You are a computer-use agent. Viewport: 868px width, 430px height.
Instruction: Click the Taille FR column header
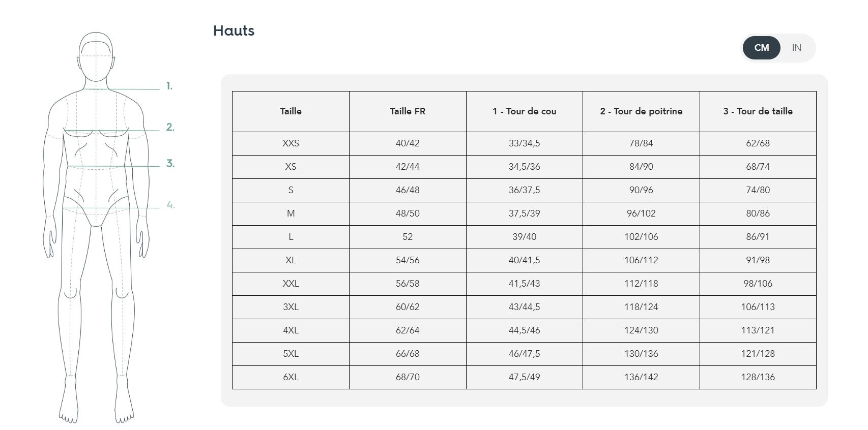[408, 111]
